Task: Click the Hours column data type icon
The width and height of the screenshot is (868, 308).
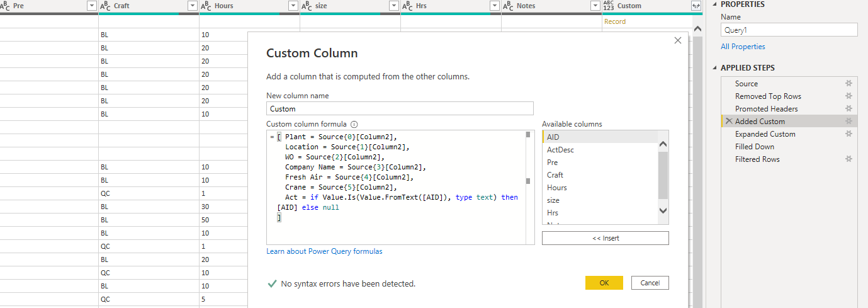Action: pos(206,6)
